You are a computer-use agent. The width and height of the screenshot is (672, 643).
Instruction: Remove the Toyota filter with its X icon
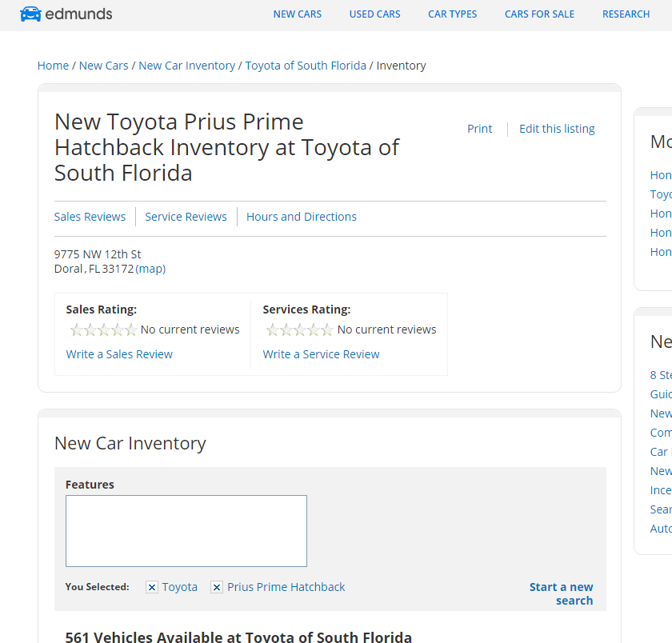click(152, 587)
